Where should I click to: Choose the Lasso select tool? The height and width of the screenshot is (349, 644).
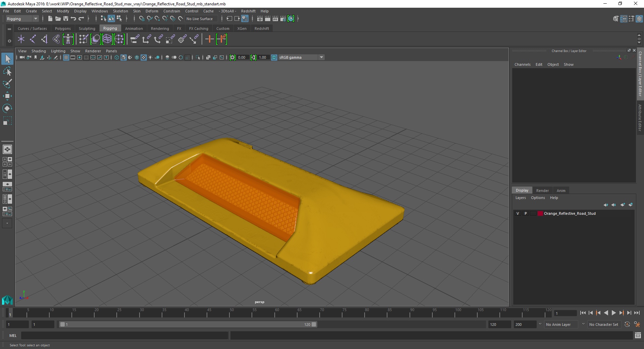pos(7,71)
